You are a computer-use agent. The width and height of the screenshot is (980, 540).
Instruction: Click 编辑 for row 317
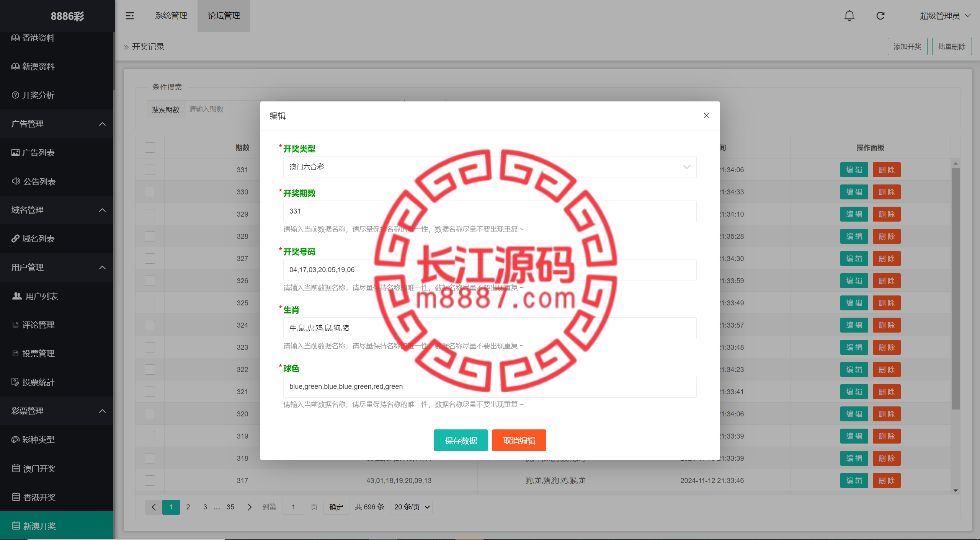(x=854, y=481)
